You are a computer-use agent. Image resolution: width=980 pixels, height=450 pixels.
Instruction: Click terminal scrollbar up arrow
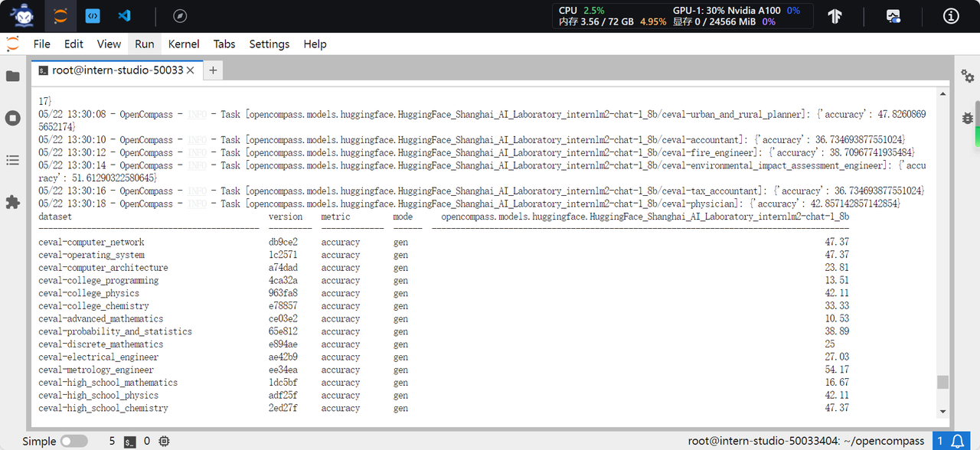[942, 93]
